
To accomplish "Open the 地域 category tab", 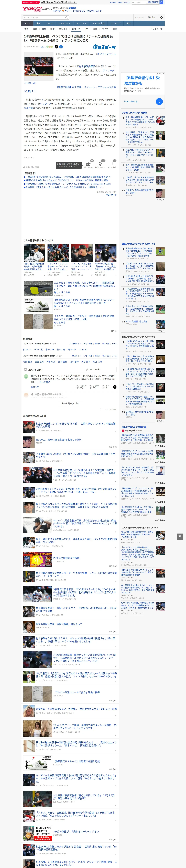I will point(115,29).
